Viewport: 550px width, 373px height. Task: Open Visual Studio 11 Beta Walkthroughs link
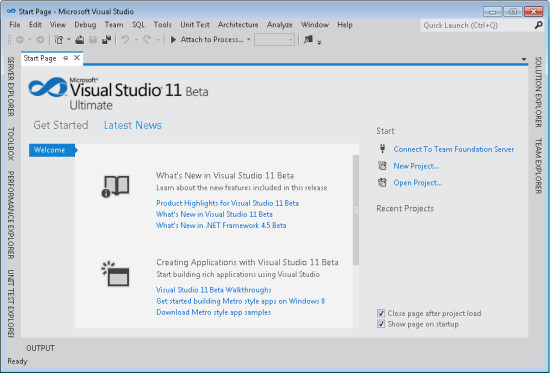click(214, 290)
